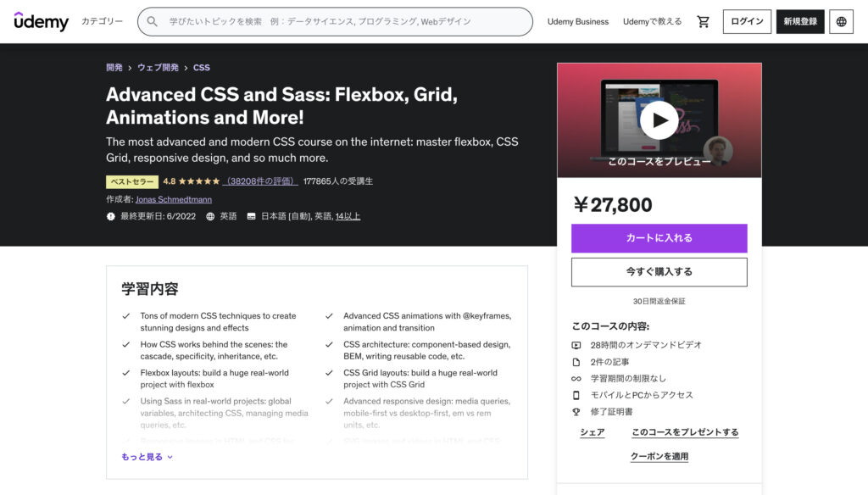The width and height of the screenshot is (868, 495).
Task: Click the last-updated badge icon
Action: 111,216
